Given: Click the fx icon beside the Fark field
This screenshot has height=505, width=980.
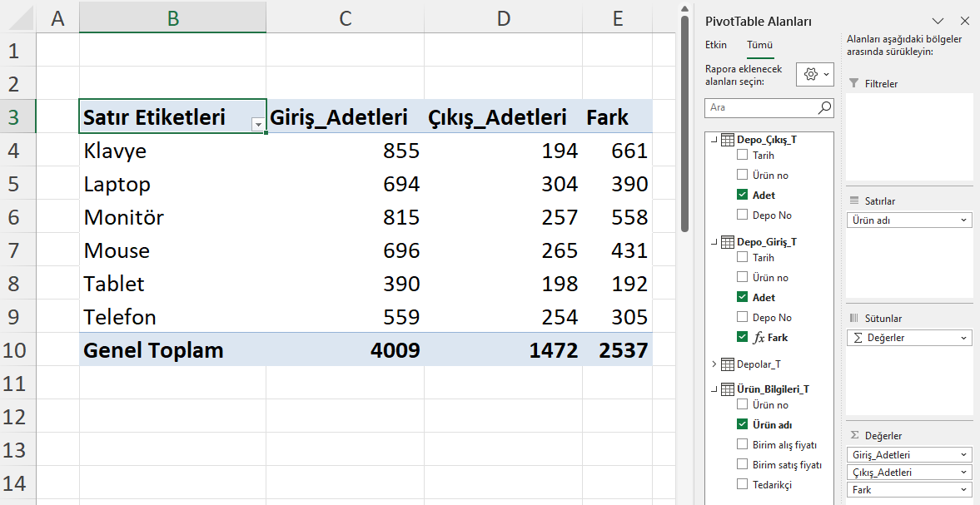Looking at the screenshot, I should pyautogui.click(x=759, y=338).
